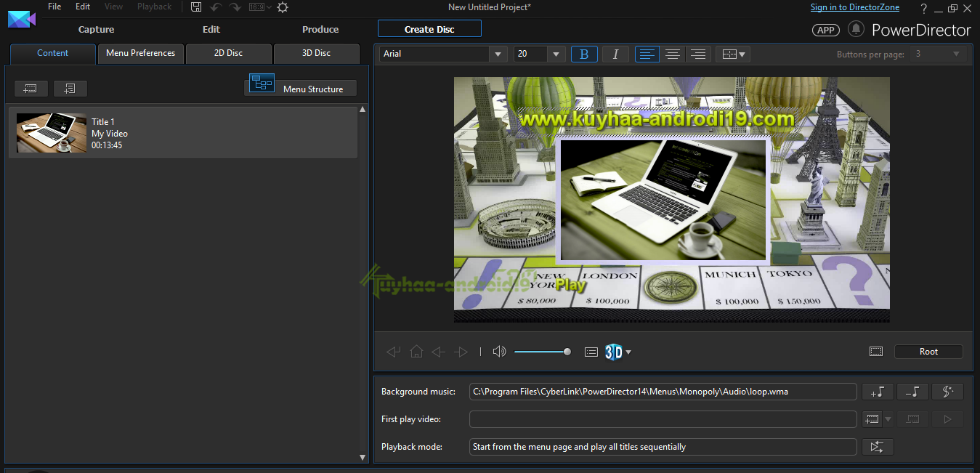Click the add chapters icon beside import
980x473 pixels.
tap(70, 89)
